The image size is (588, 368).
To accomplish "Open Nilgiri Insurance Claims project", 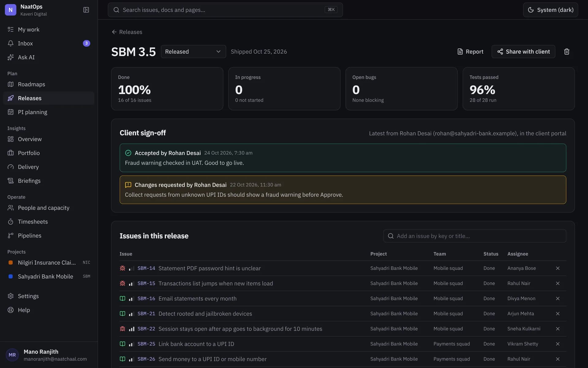I will [x=49, y=263].
